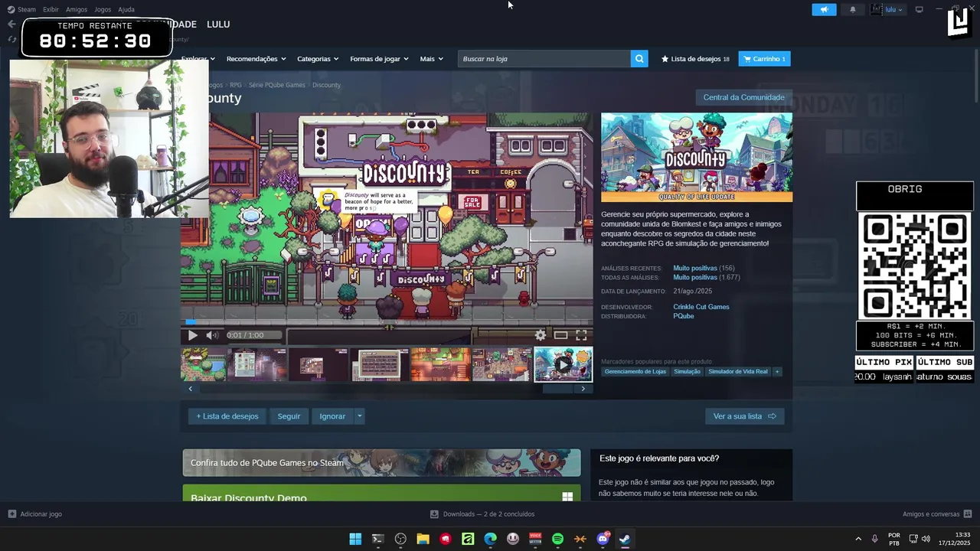This screenshot has height=551, width=980.
Task: Open Crinkle Cut Games developer link
Action: tap(701, 307)
